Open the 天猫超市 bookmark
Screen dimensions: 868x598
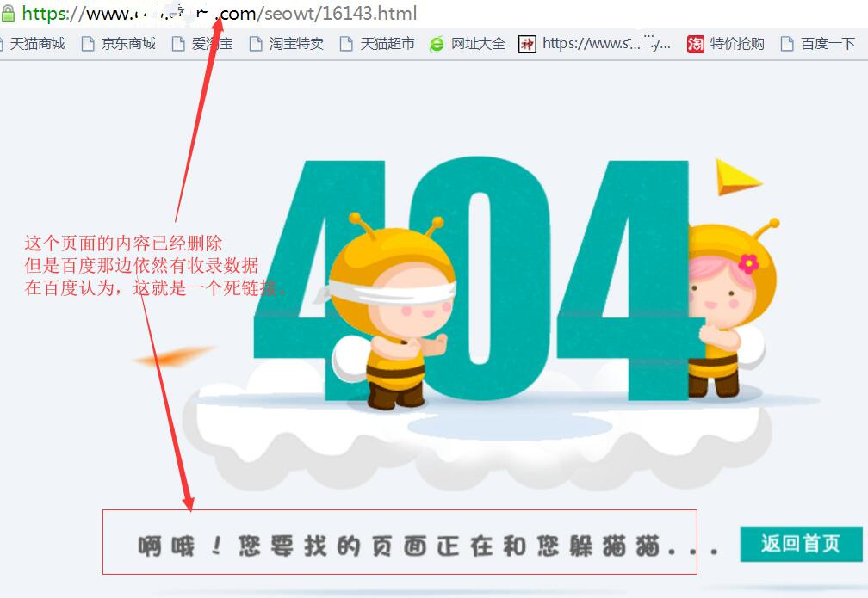click(x=387, y=44)
